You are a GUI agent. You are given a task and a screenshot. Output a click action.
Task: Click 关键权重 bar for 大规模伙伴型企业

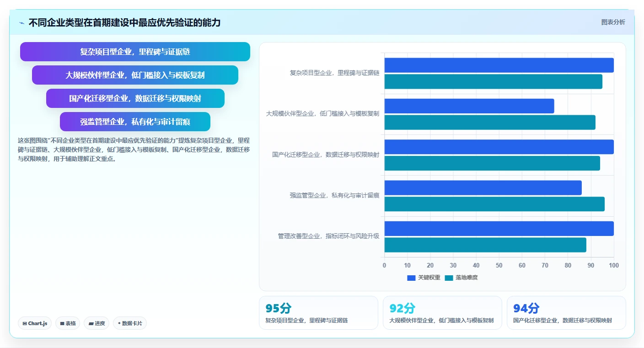point(469,106)
